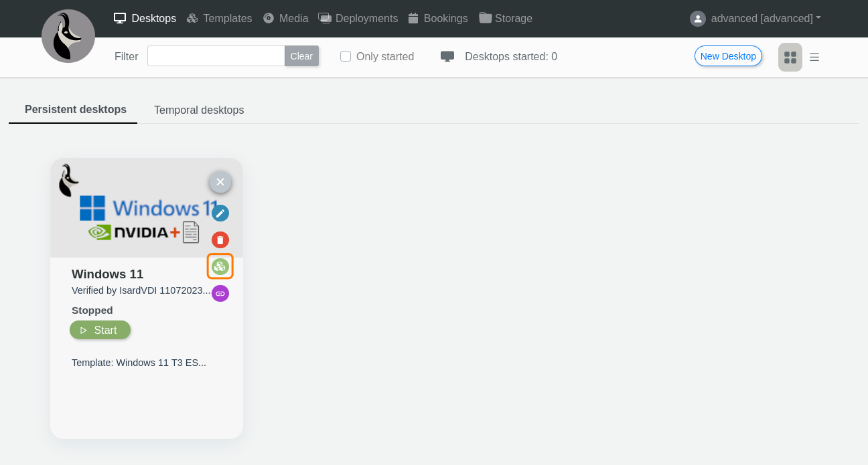Click the IsardVDI logo in the navbar
The width and height of the screenshot is (868, 465).
pos(68,36)
